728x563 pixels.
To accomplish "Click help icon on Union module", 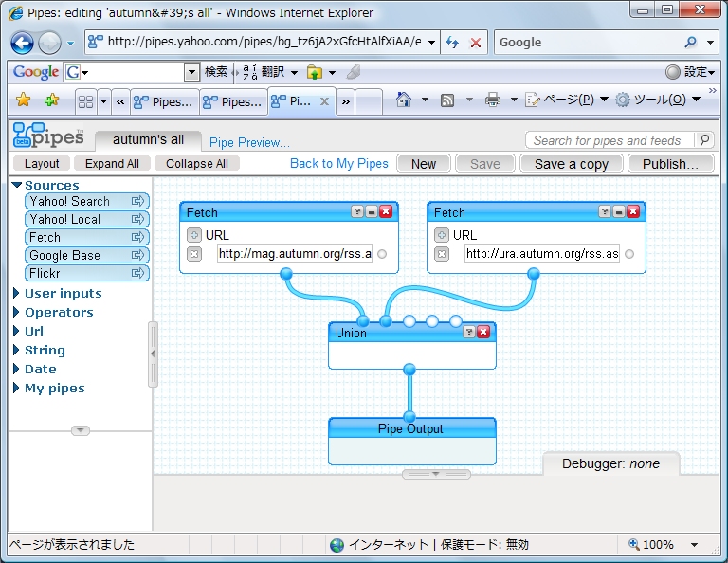I will pos(469,332).
